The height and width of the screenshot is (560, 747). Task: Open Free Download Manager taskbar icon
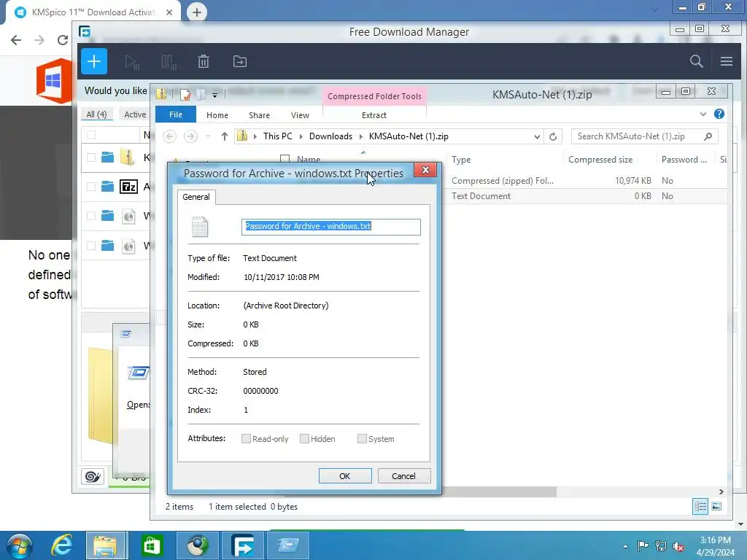pyautogui.click(x=243, y=545)
